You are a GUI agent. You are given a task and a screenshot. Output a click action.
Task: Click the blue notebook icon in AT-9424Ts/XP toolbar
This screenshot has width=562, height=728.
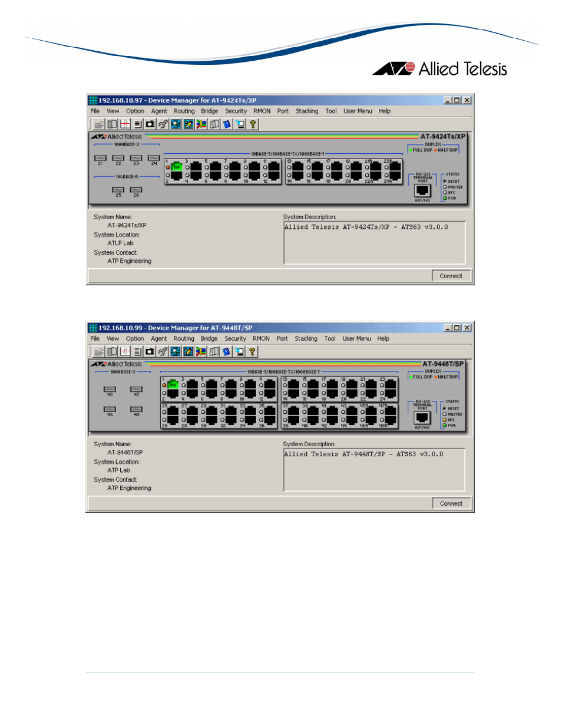(227, 124)
